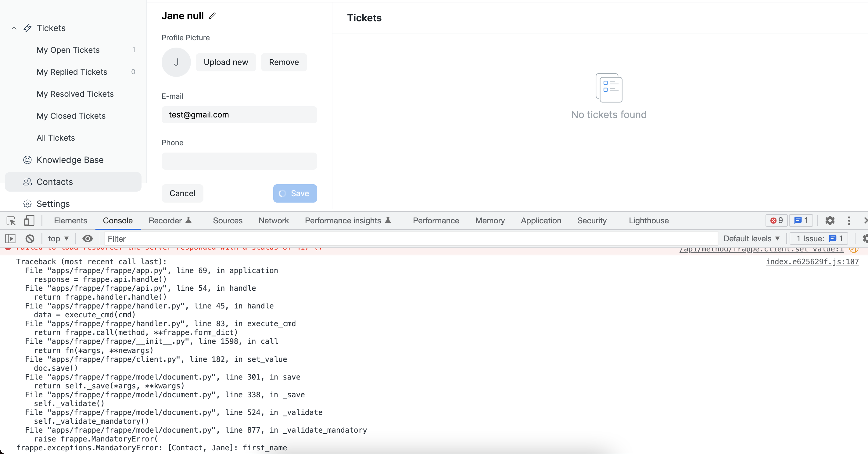The height and width of the screenshot is (454, 868).
Task: Click the red error count badge showing 9
Action: (x=776, y=220)
